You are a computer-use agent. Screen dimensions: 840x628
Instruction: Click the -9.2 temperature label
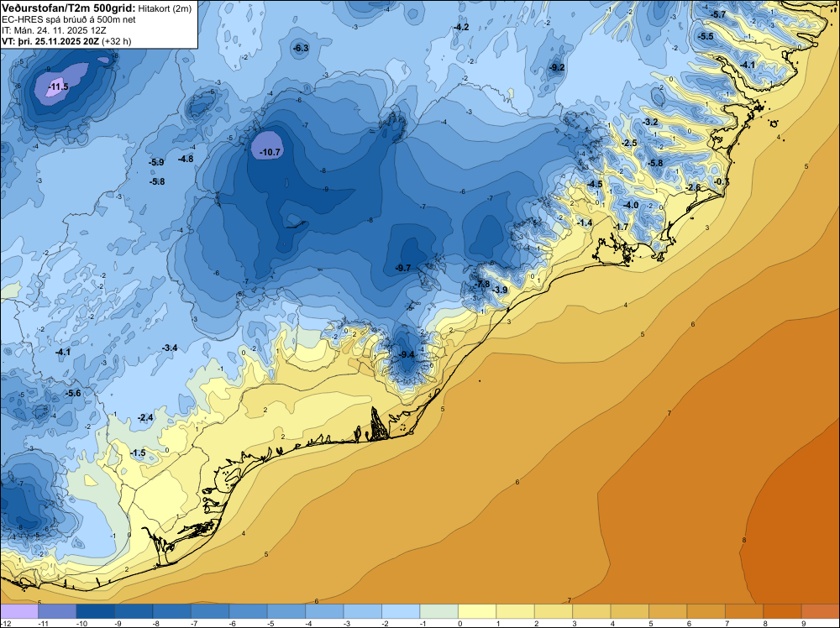(x=557, y=67)
